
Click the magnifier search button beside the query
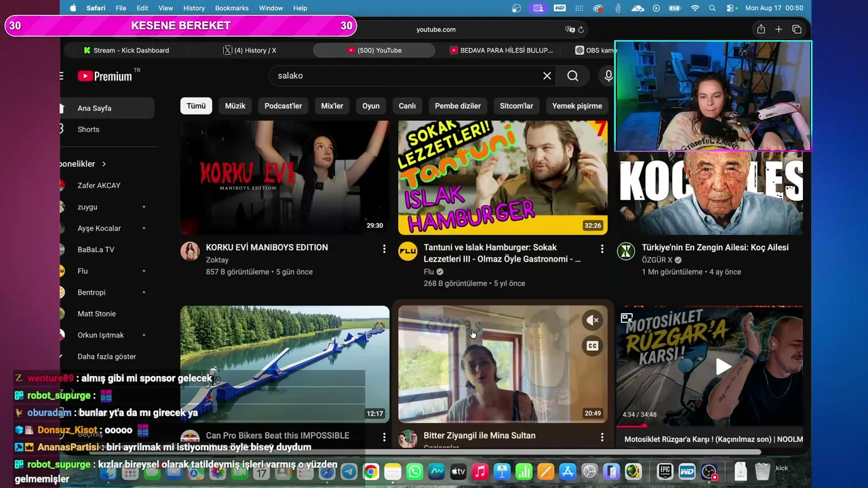573,76
